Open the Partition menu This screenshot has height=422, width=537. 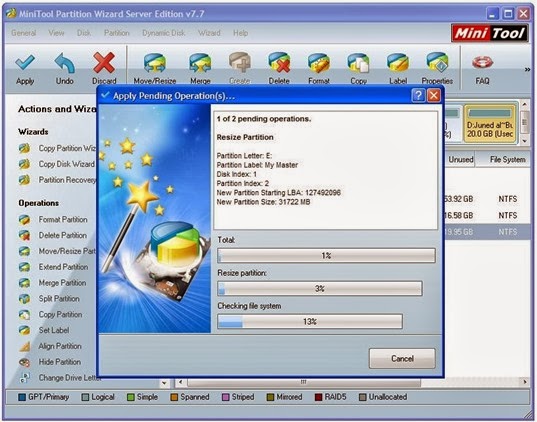(x=117, y=33)
